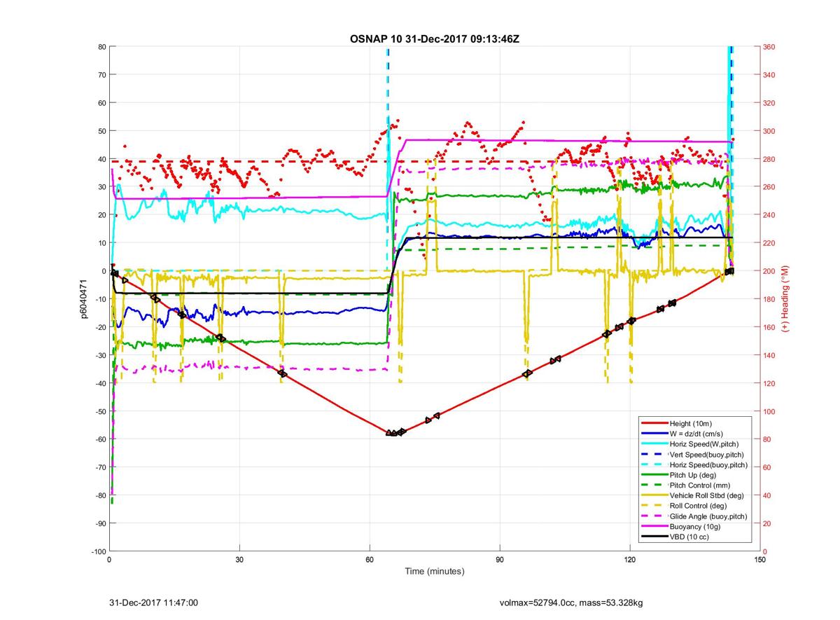Image resolution: width=840 pixels, height=620 pixels.
Task: Click legend entry Pitch Control (mm)
Action: click(701, 485)
